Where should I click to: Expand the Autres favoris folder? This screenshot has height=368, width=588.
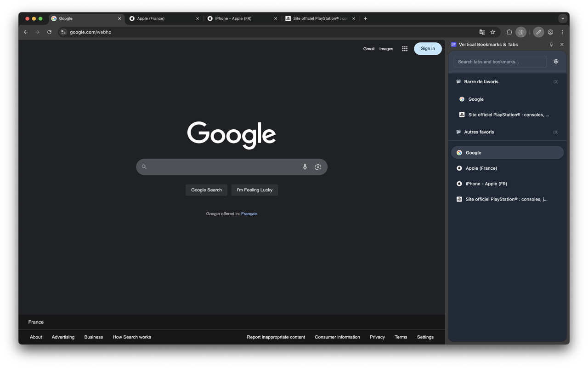coord(507,132)
